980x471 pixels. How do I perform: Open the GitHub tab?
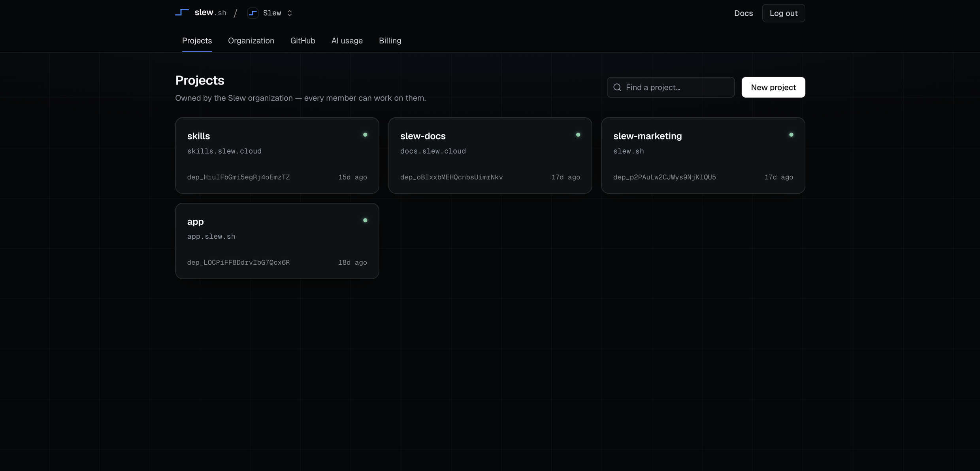[303, 41]
